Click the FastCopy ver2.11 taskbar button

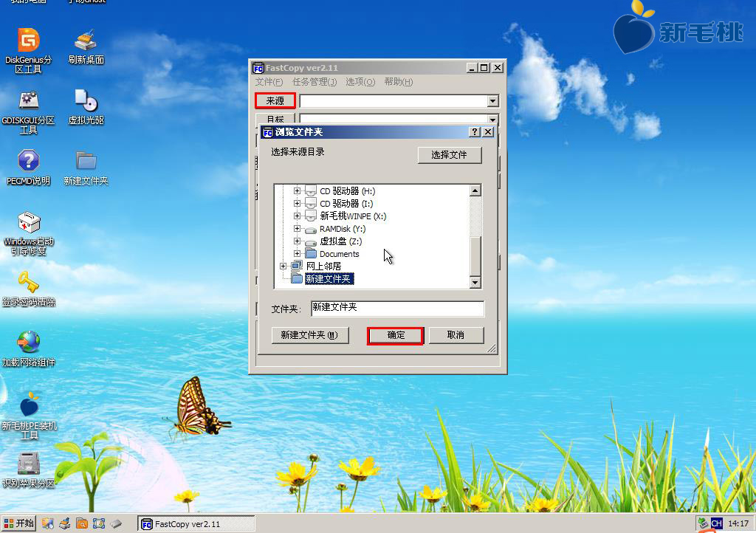point(196,524)
